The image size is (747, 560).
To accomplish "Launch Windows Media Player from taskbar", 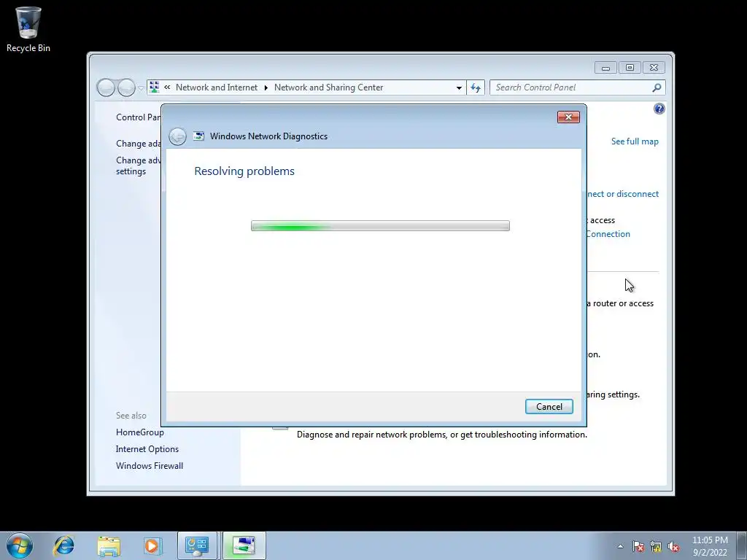I will [x=152, y=545].
